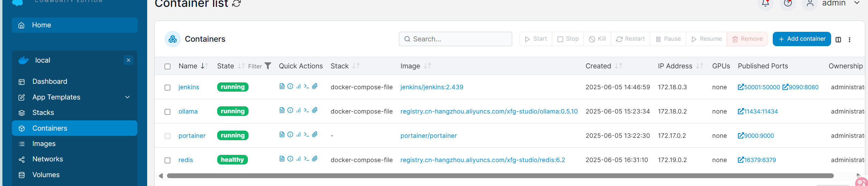Open the jenkins/jenkins:2.439 image link
This screenshot has height=186, width=868.
tap(432, 87)
